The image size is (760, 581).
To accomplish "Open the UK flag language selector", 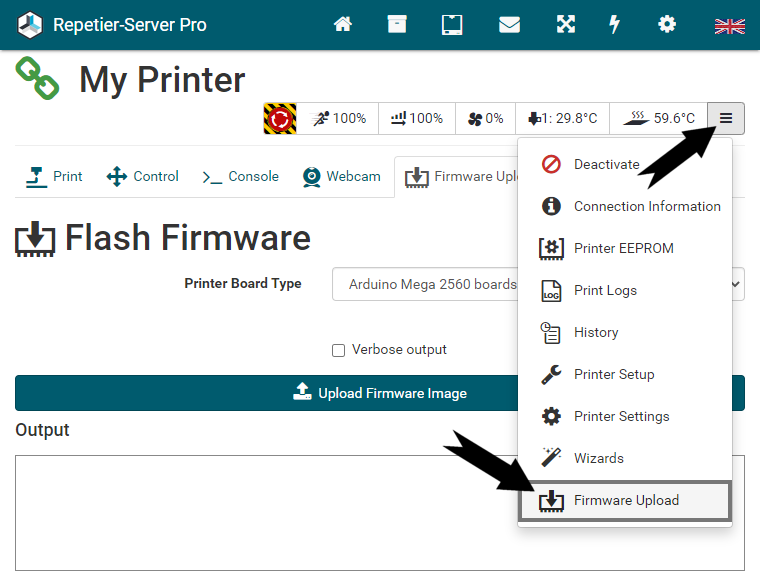I will pos(729,25).
